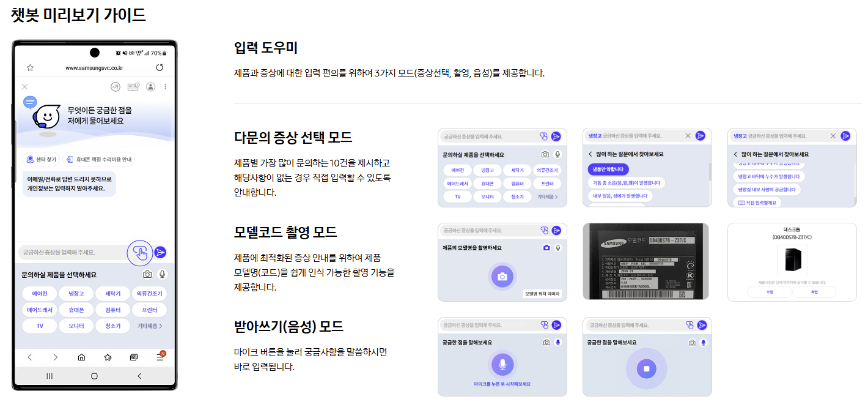Choose the 직접 입력할게요 keyboard option
This screenshot has height=410, width=868.
click(757, 203)
